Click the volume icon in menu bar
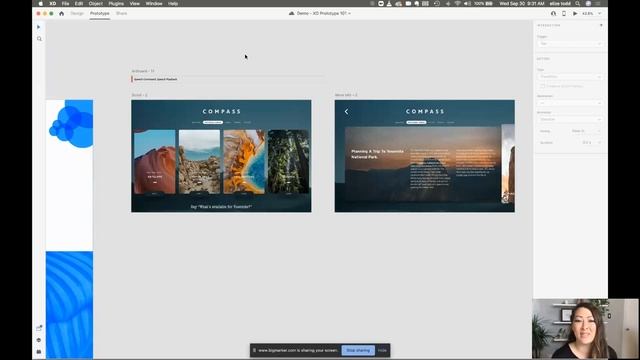The image size is (640, 360). click(x=467, y=3)
